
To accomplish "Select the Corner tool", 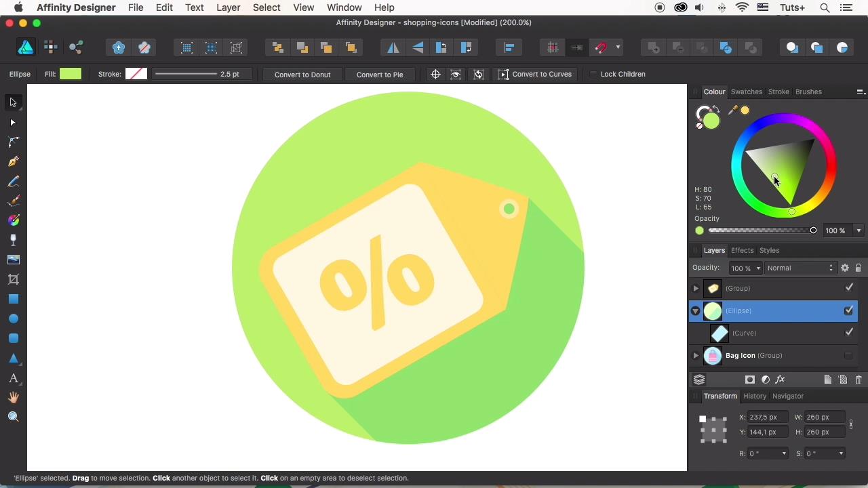I will click(13, 142).
